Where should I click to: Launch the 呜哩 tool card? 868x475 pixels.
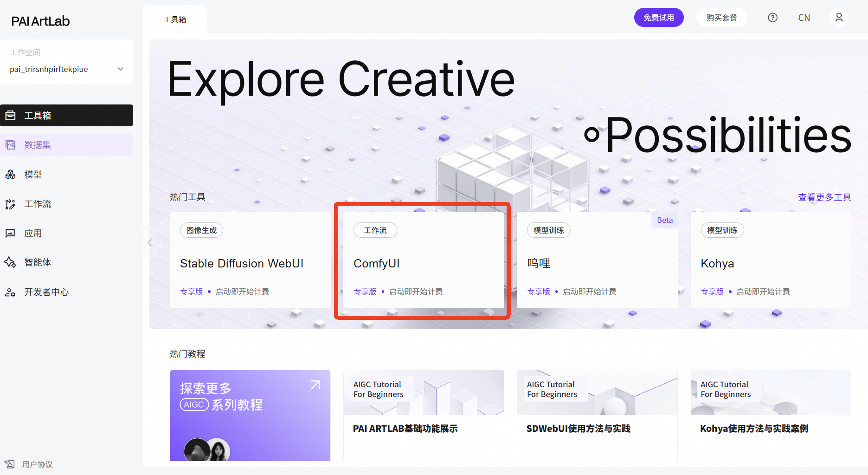coord(597,260)
